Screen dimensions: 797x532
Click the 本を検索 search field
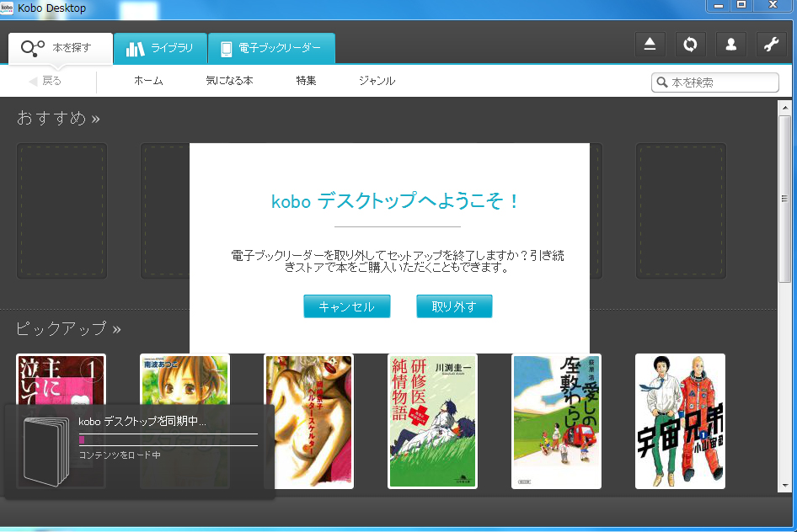point(715,82)
